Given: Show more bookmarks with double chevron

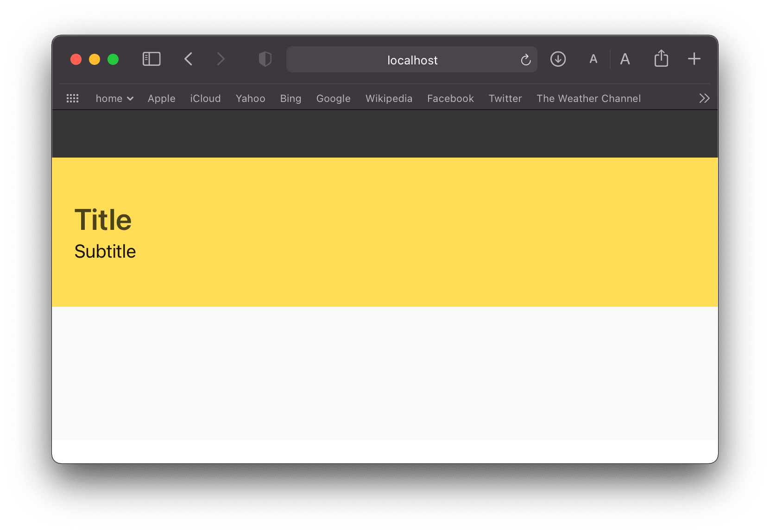Looking at the screenshot, I should (x=704, y=98).
